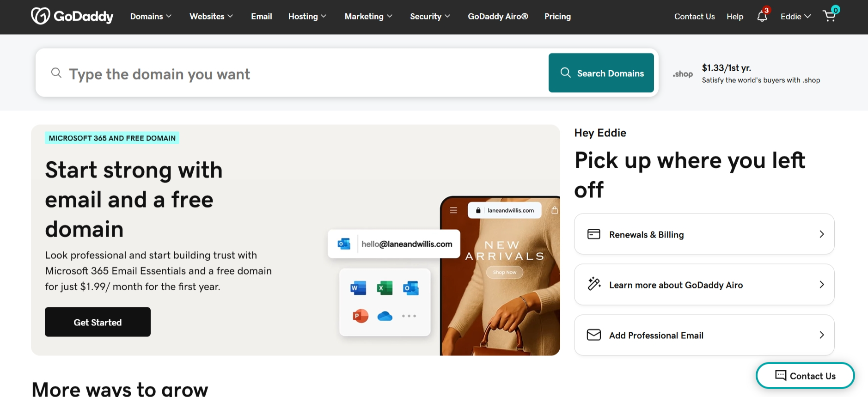
Task: Click the PowerPoint icon in promo image
Action: (360, 316)
